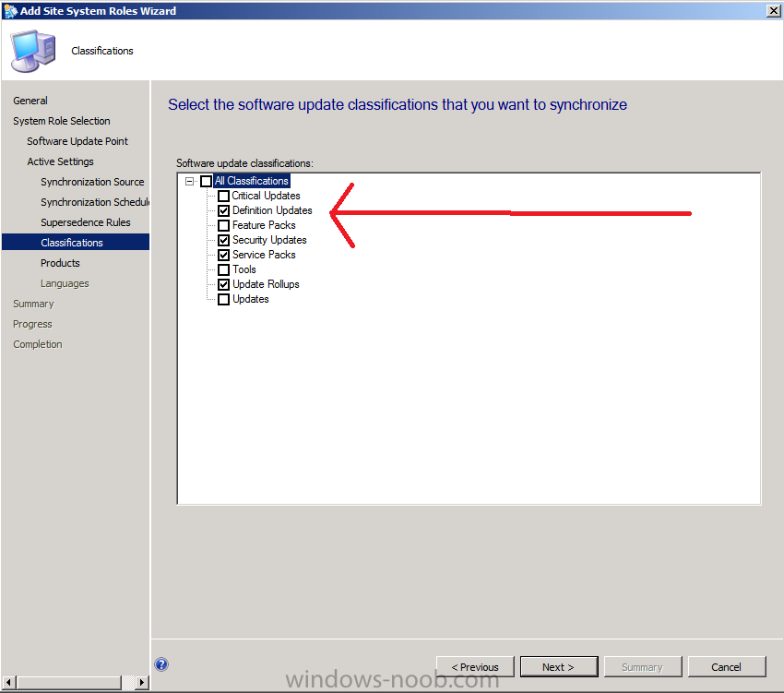Toggle Security Updates checkbox

(x=223, y=240)
